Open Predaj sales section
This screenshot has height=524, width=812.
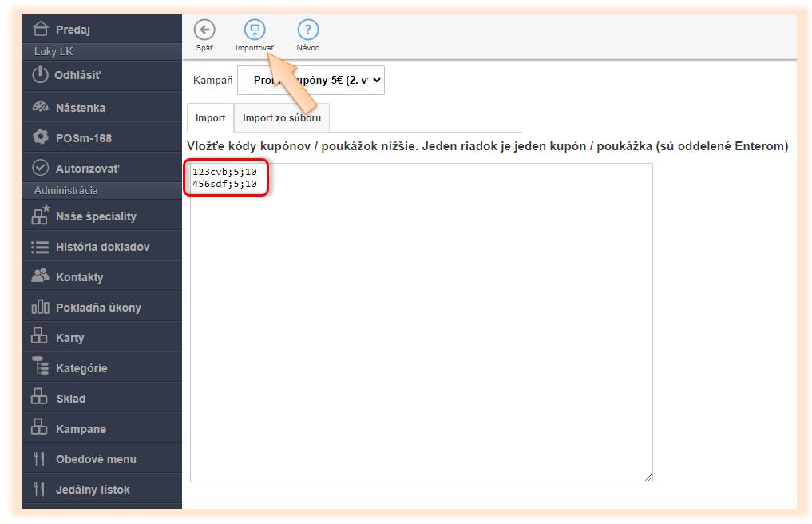click(73, 30)
